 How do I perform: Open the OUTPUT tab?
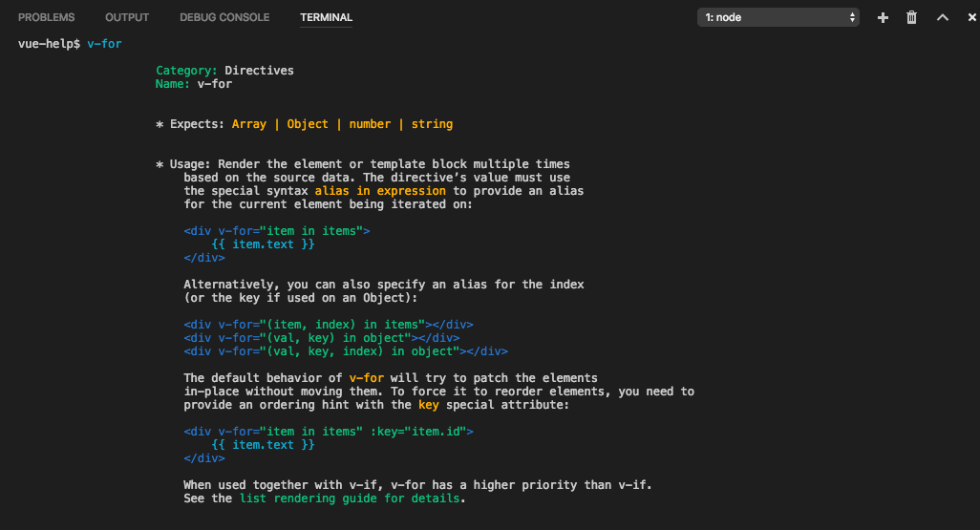click(127, 17)
